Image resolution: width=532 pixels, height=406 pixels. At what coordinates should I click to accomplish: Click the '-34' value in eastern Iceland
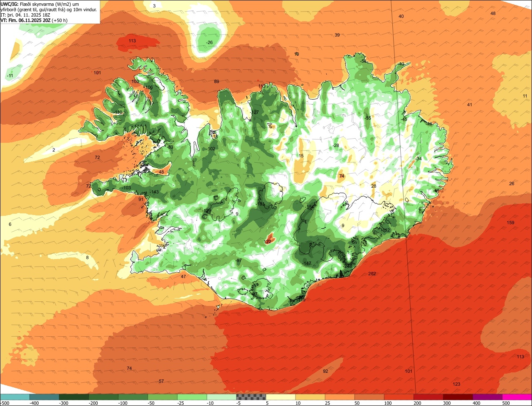tap(418, 159)
